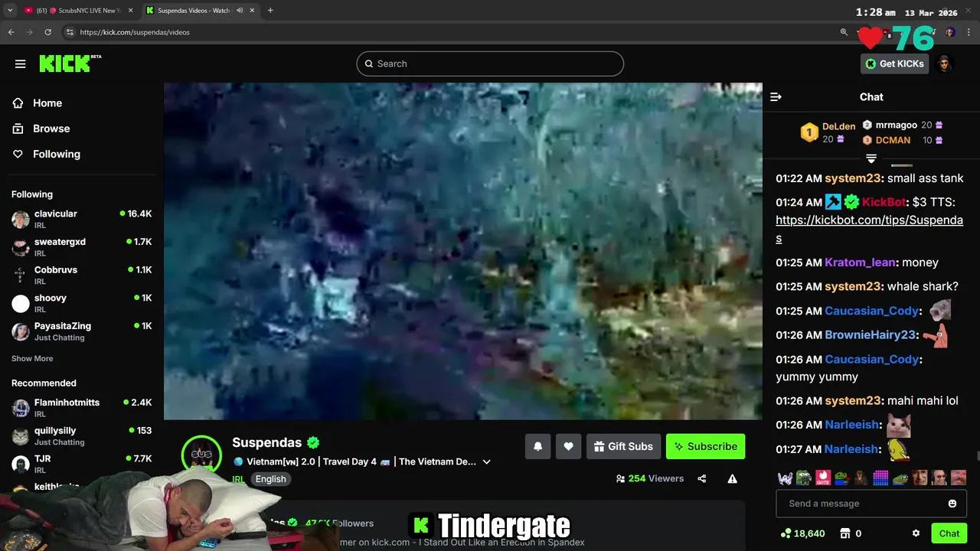The image size is (980, 551).
Task: Click the browser address bar URL
Action: (135, 32)
